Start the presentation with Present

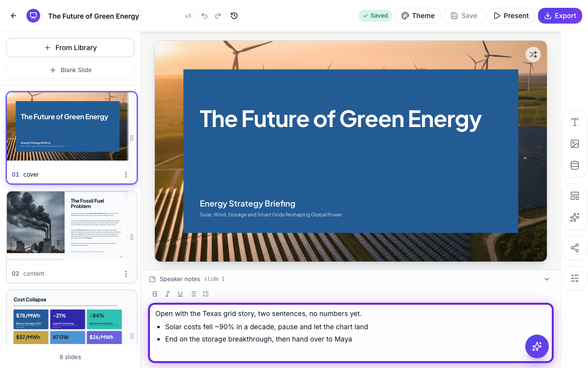coord(511,16)
